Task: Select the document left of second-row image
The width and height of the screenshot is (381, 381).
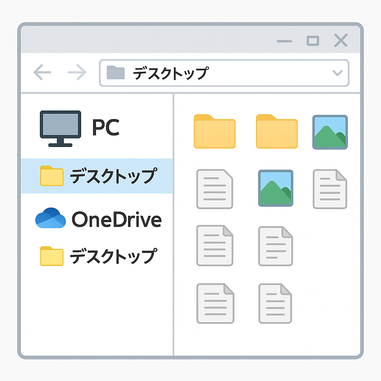Action: click(215, 189)
